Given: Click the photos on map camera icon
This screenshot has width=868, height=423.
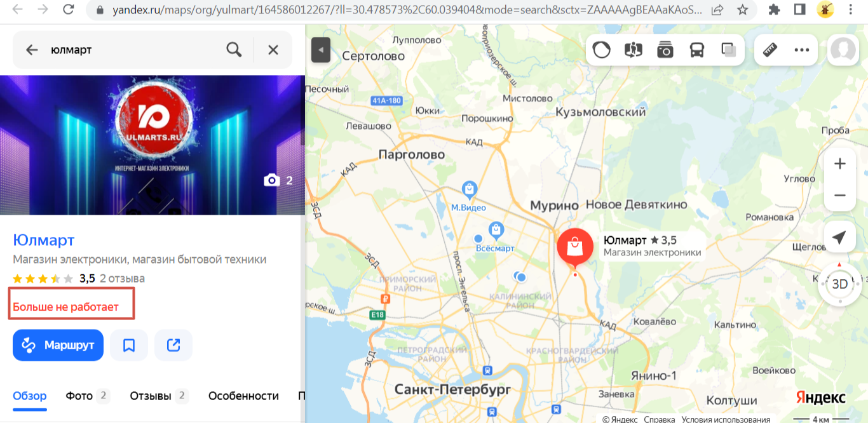Looking at the screenshot, I should [665, 50].
